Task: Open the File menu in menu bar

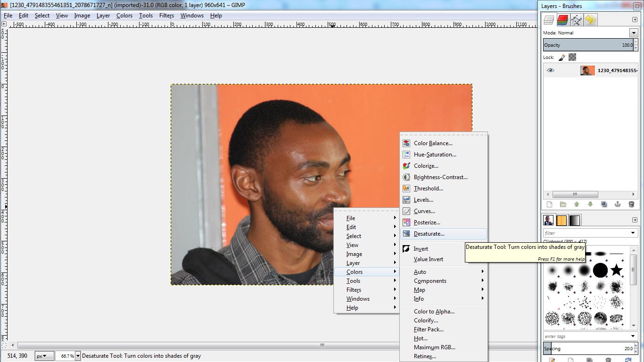Action: click(8, 16)
